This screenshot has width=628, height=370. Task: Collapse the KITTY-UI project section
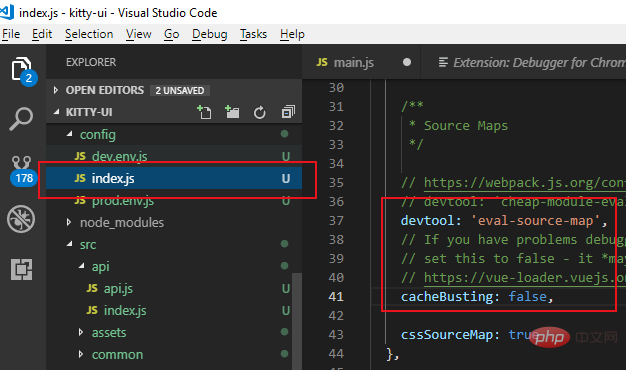click(x=56, y=112)
